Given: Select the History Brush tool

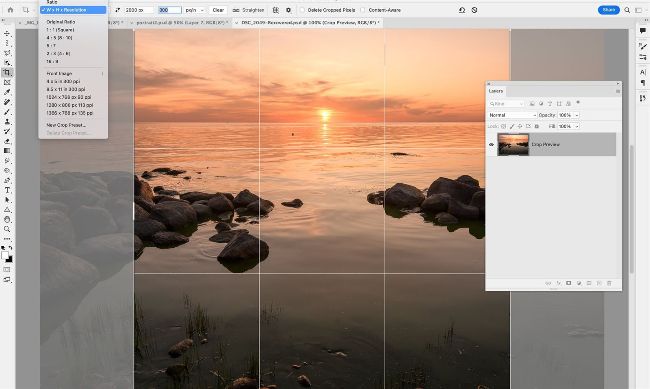Looking at the screenshot, I should click(x=7, y=131).
